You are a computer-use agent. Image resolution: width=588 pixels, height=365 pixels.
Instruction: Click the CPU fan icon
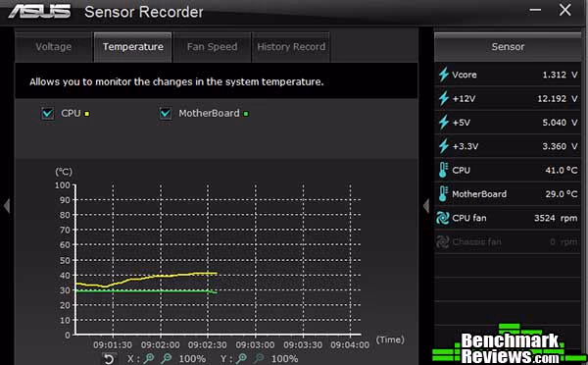coord(443,218)
